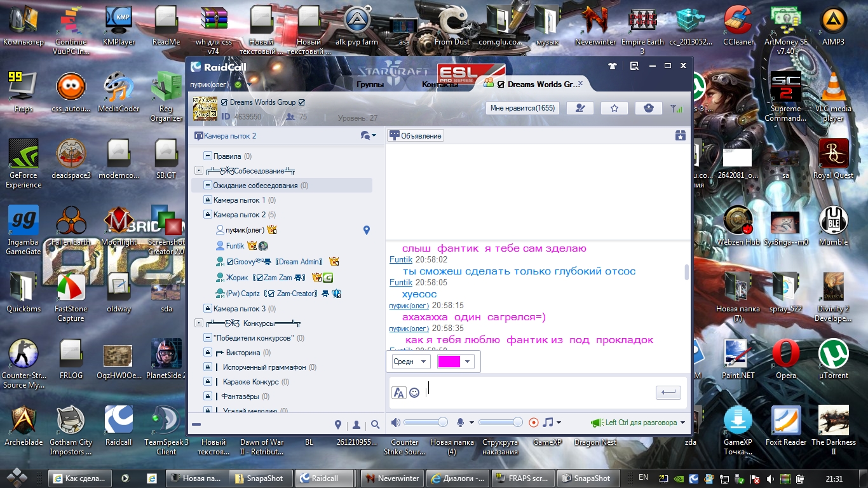Click the Dreams Worlds Group logo avatar
This screenshot has width=868, height=488.
[x=205, y=109]
